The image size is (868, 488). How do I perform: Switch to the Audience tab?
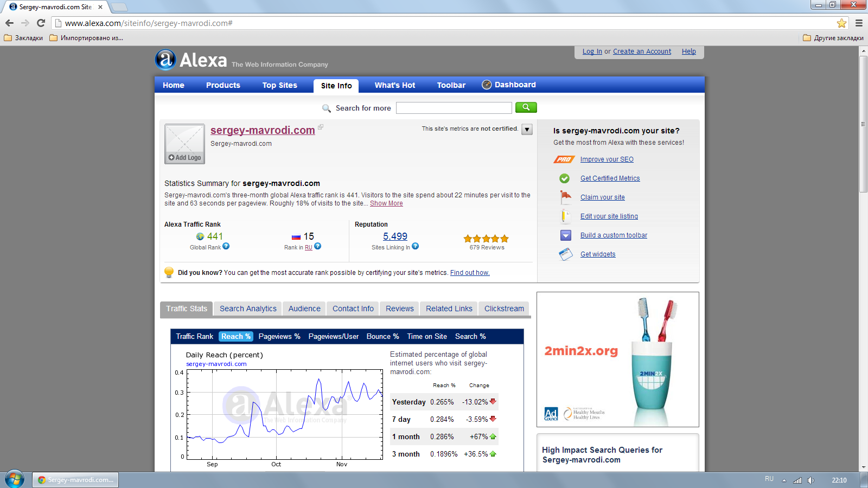(304, 309)
